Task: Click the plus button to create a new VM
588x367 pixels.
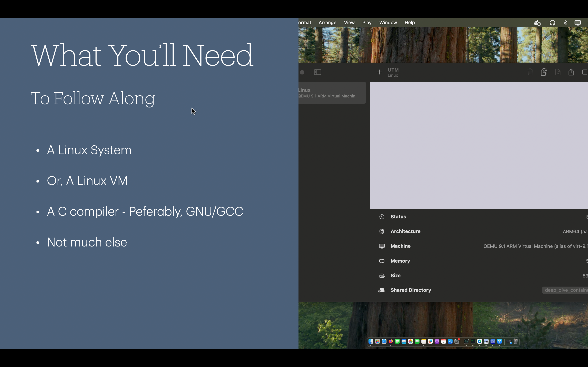Action: coord(379,72)
